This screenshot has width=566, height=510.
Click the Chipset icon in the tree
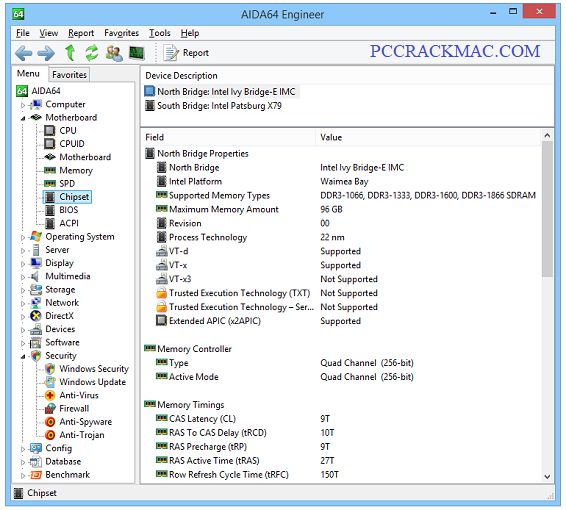tap(49, 197)
